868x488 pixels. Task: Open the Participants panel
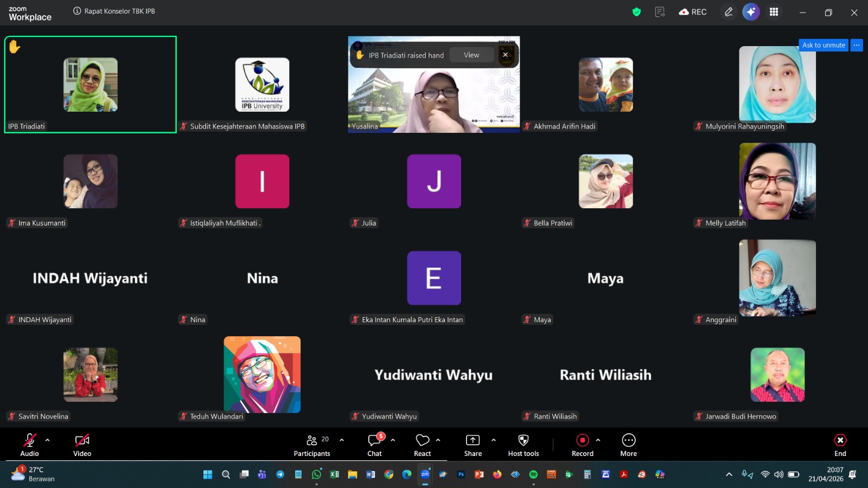click(312, 445)
